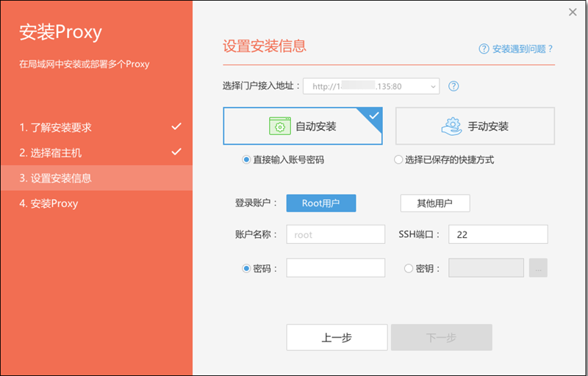Open the 安装遇到问题 help link
Image resolution: width=588 pixels, height=376 pixels.
[x=522, y=49]
